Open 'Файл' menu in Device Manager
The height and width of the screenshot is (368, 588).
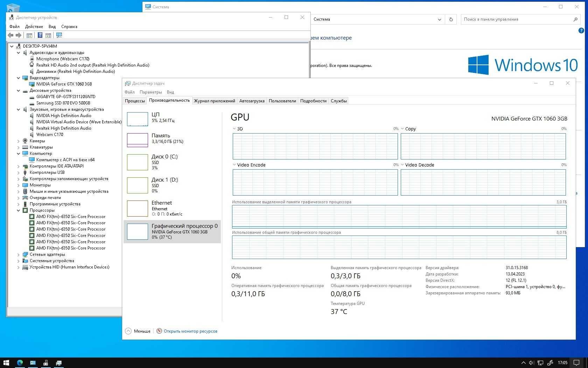[x=14, y=27]
